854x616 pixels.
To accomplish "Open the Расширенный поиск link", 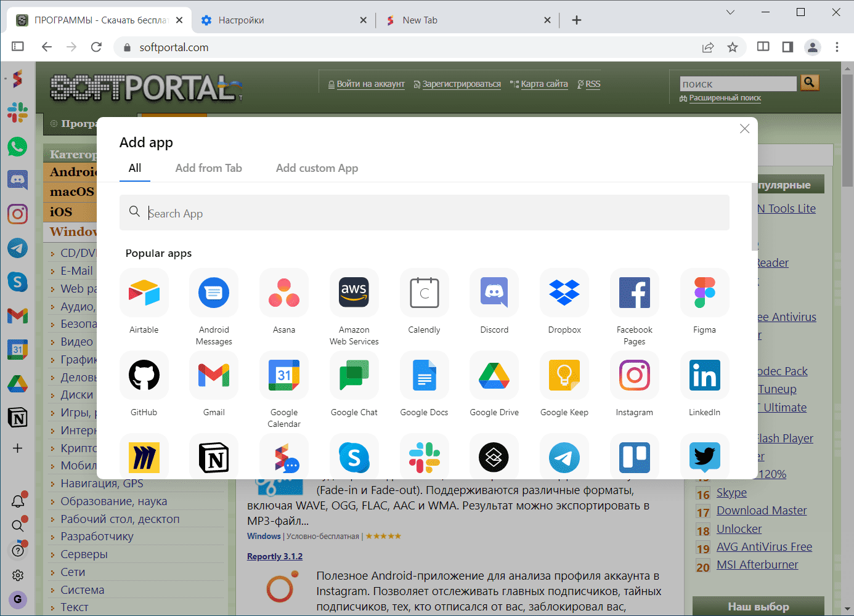I will pos(725,98).
